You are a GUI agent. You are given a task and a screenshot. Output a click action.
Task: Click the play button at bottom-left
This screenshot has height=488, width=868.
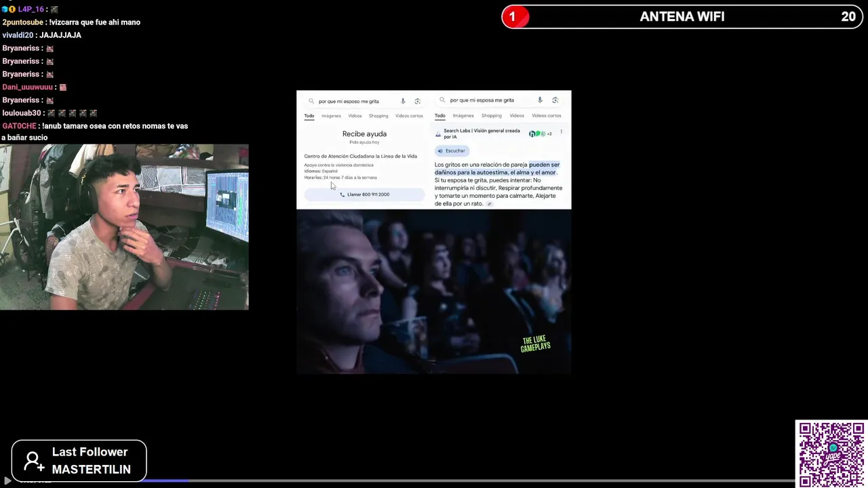tap(7, 481)
